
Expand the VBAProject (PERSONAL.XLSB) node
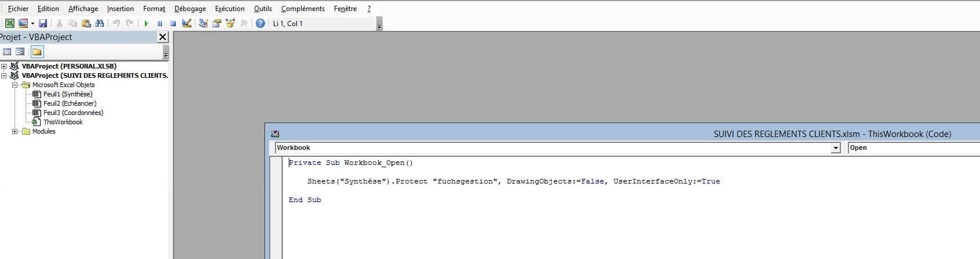pos(4,66)
